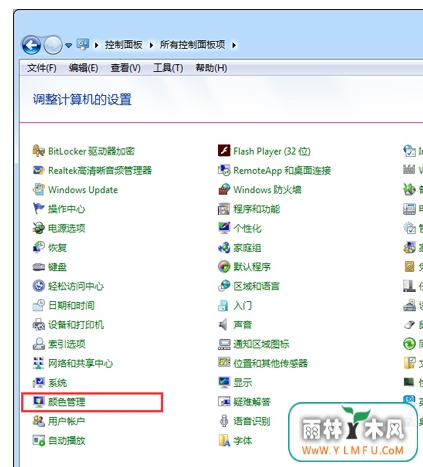Open the 程序和功能 link text
The image size is (423, 467).
point(256,209)
